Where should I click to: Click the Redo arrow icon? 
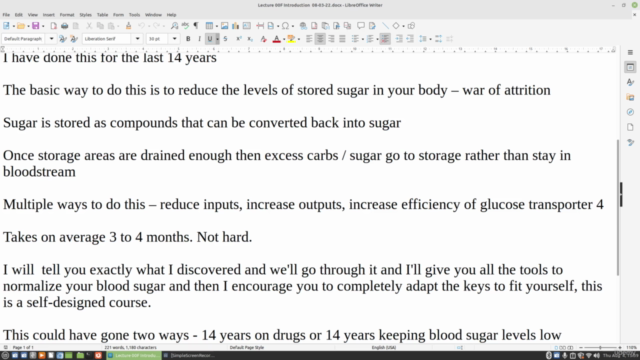point(156,26)
